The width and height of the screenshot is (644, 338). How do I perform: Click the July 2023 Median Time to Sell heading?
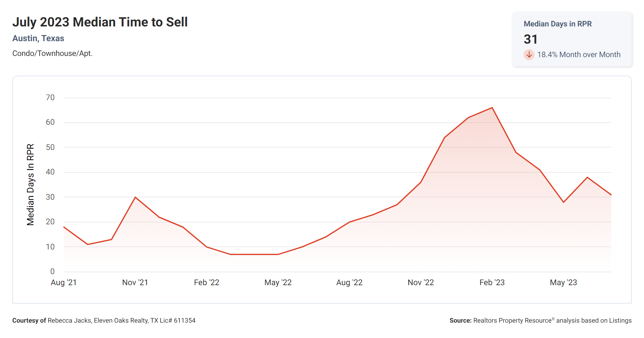(100, 22)
